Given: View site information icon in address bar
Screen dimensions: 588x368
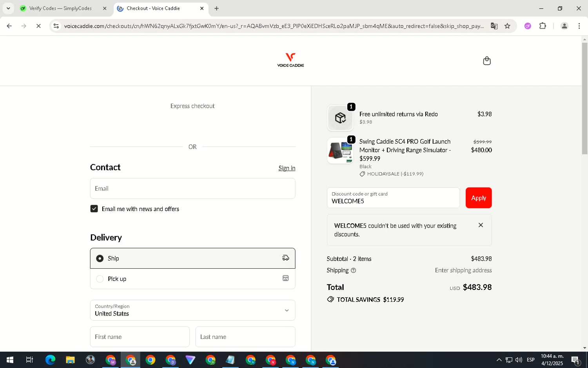Looking at the screenshot, I should coord(56,26).
